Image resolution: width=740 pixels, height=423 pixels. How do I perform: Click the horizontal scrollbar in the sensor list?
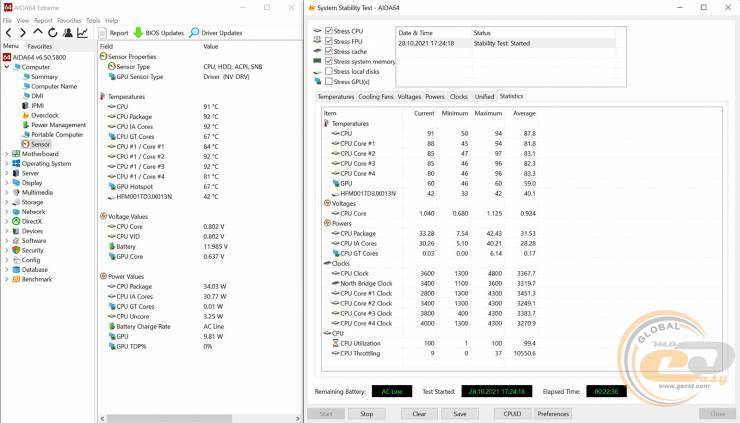click(169, 419)
